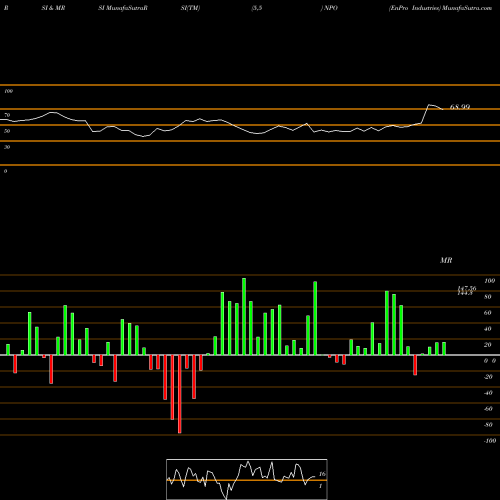Click the RSI axis label 0 on left
500x500 pixels.
tap(5, 171)
